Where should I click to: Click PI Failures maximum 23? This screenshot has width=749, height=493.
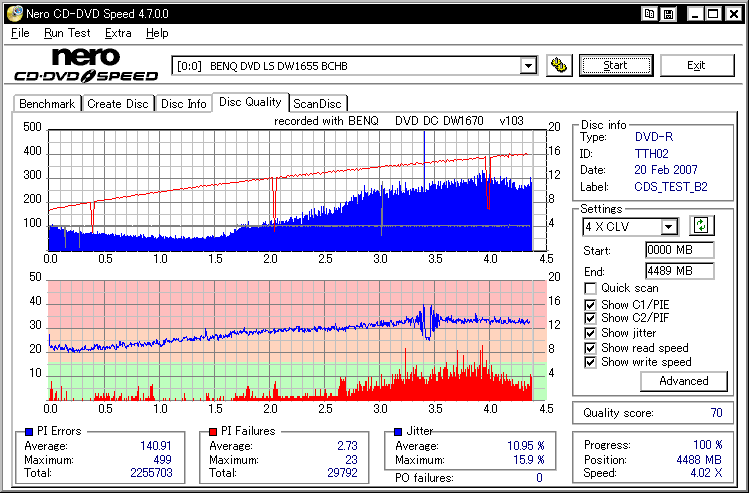click(351, 460)
